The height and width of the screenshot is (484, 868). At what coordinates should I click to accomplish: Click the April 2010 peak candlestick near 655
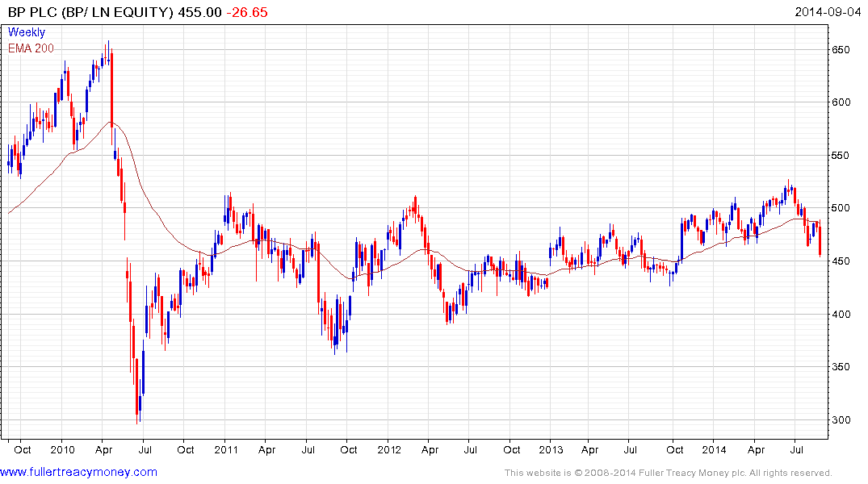108,52
